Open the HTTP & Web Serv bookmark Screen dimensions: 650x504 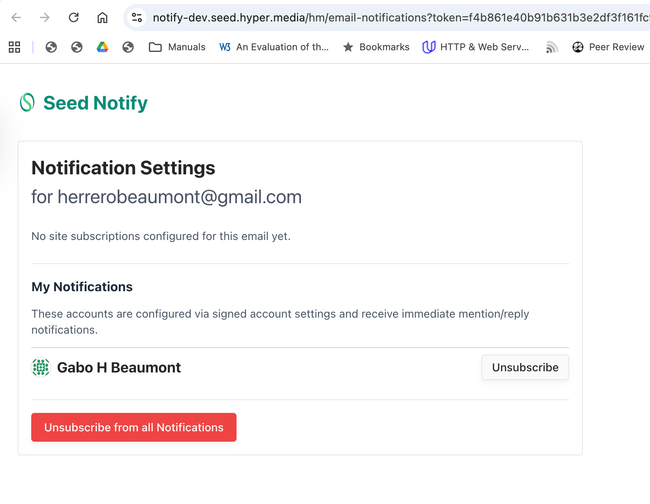click(476, 47)
